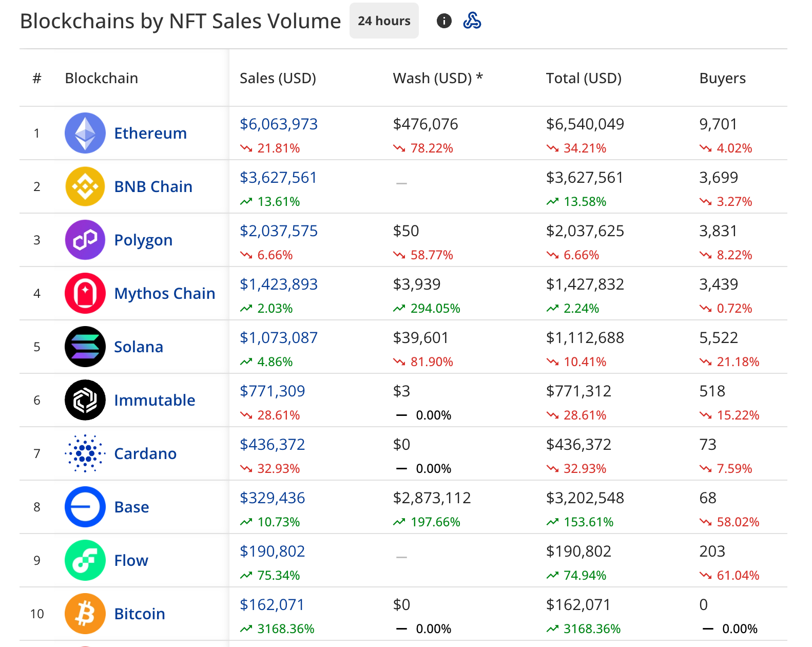
Task: Sort by the Sales (USD) column header
Action: [x=278, y=78]
